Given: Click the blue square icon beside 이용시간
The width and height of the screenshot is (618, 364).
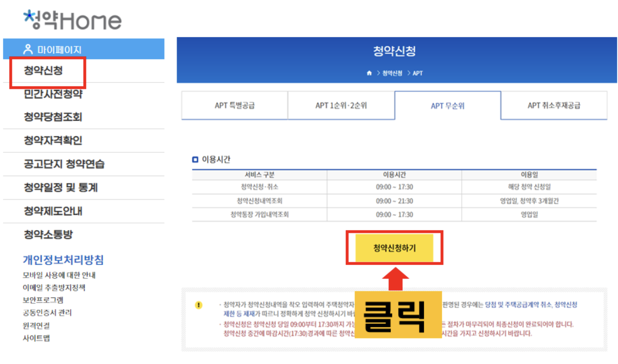Looking at the screenshot, I should point(195,159).
